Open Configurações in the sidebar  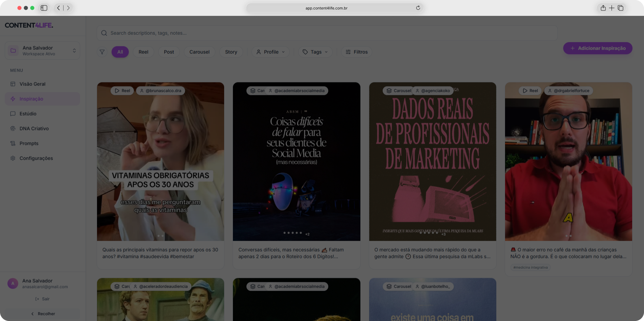click(x=43, y=158)
